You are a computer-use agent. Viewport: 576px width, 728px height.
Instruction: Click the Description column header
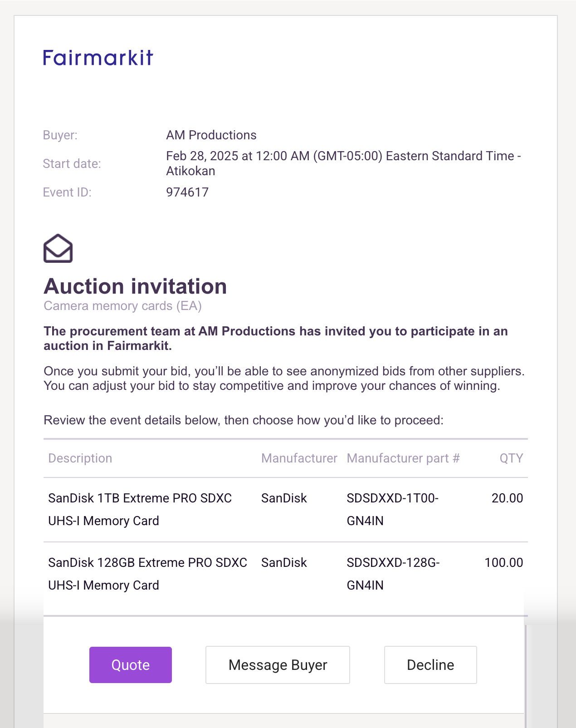click(x=80, y=458)
